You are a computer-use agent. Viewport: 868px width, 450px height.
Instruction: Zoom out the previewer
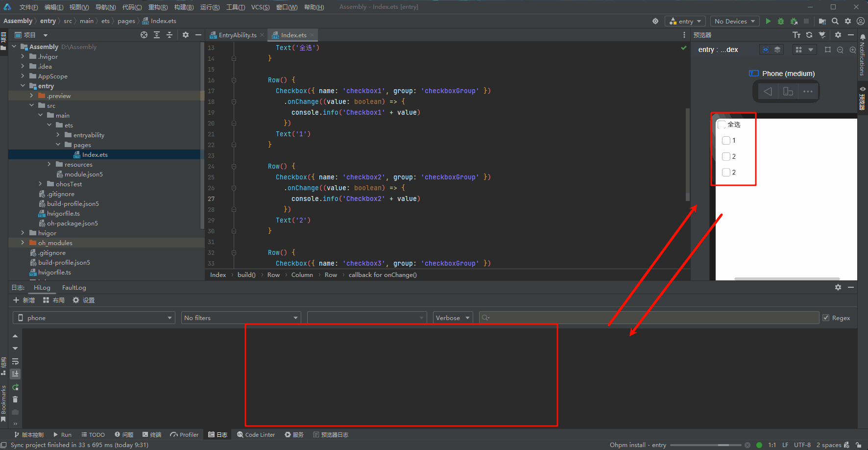tap(840, 50)
